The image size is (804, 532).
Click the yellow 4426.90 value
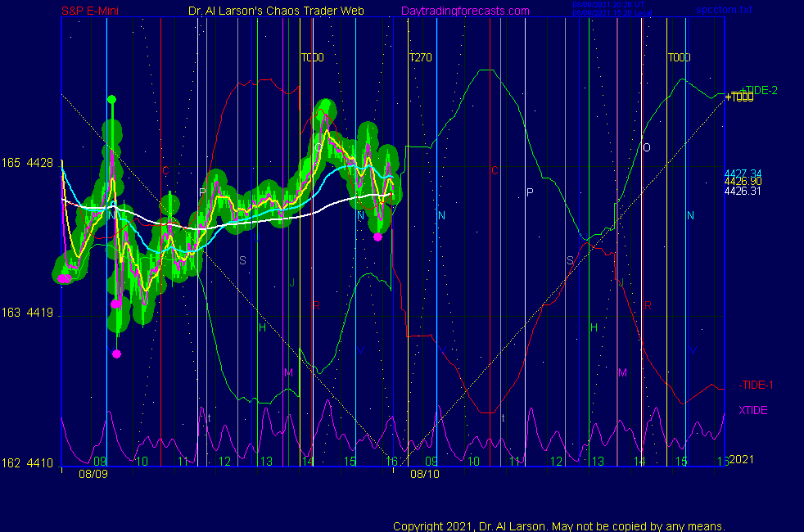coord(743,182)
